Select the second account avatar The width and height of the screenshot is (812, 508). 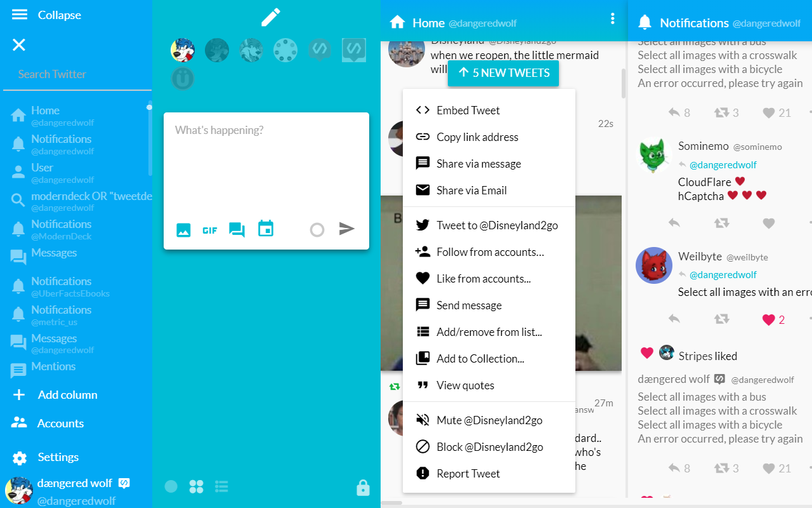(217, 50)
